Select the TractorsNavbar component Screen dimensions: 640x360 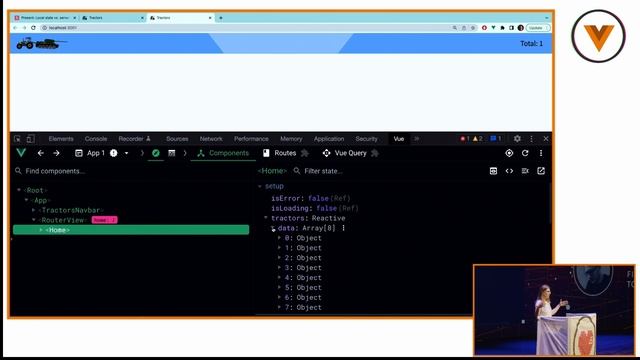pyautogui.click(x=71, y=210)
